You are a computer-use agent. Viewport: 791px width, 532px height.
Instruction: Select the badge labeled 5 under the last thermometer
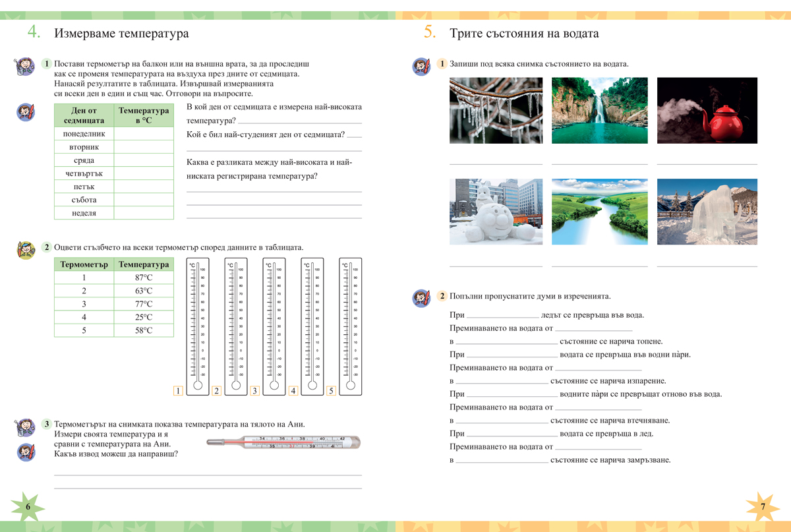[x=330, y=391]
